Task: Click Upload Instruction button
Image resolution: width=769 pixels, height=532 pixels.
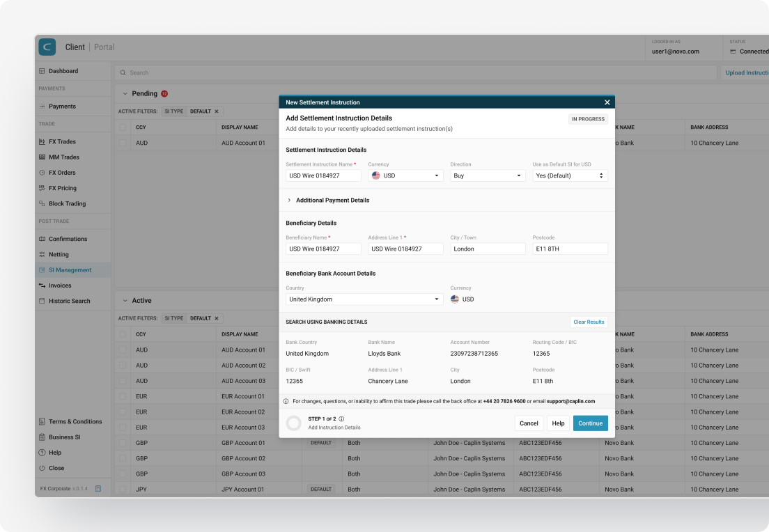Action: pos(747,72)
